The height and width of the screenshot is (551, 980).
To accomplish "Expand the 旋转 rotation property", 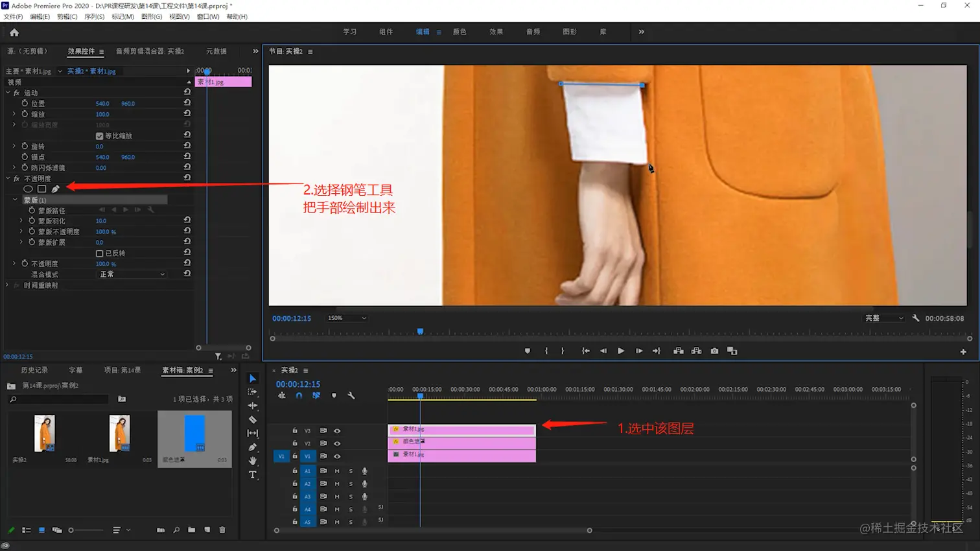I will (14, 147).
